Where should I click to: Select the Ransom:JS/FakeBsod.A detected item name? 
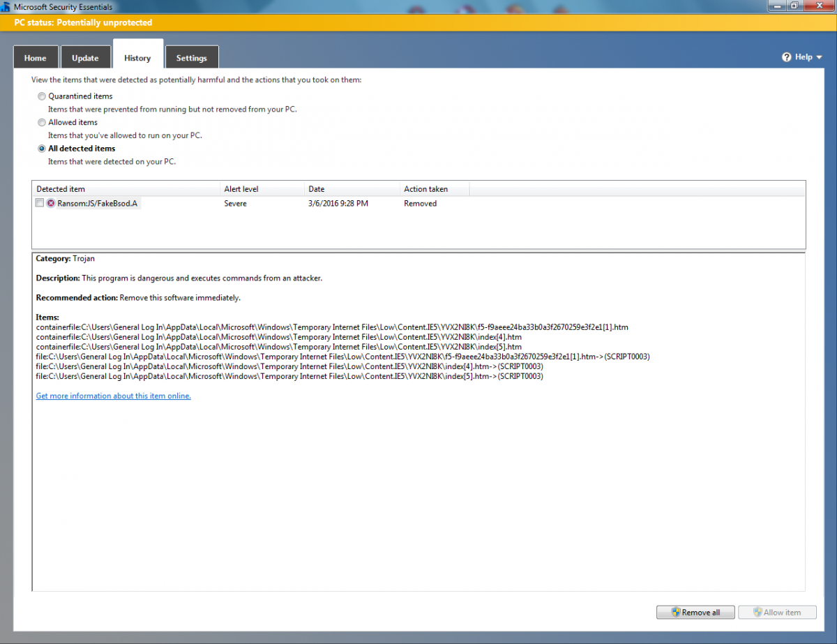[x=98, y=203]
